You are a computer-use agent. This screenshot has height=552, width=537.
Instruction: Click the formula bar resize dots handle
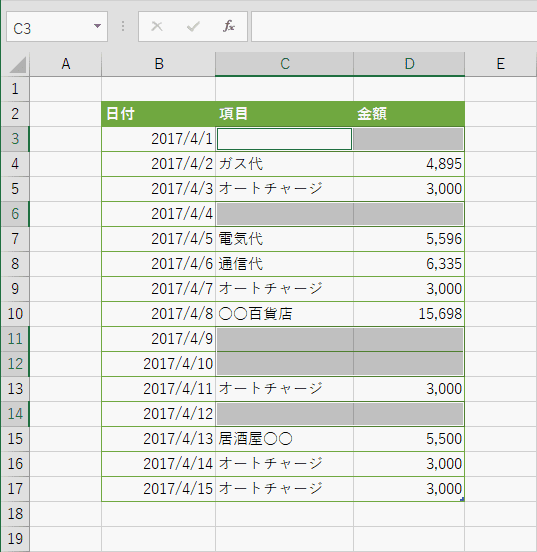click(123, 26)
